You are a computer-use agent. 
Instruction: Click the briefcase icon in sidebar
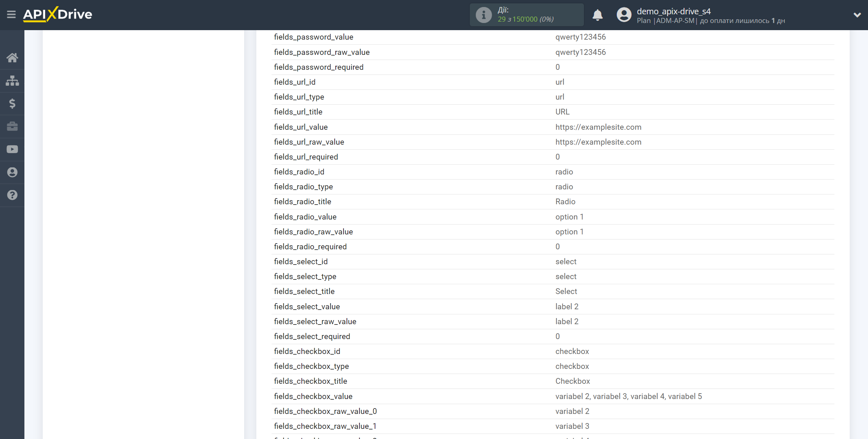[12, 126]
